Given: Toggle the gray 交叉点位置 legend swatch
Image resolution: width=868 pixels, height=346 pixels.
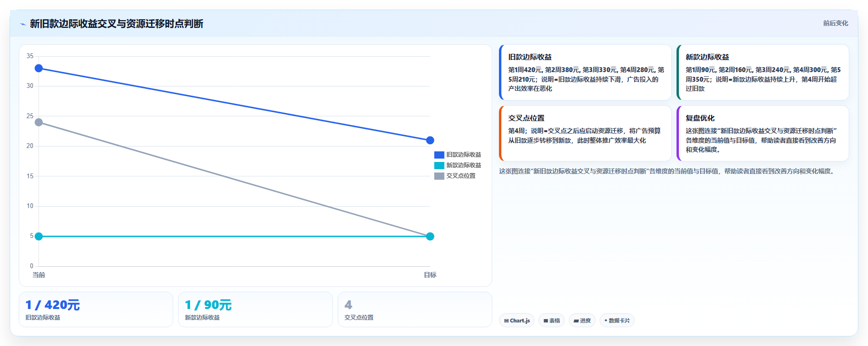Looking at the screenshot, I should tap(439, 176).
